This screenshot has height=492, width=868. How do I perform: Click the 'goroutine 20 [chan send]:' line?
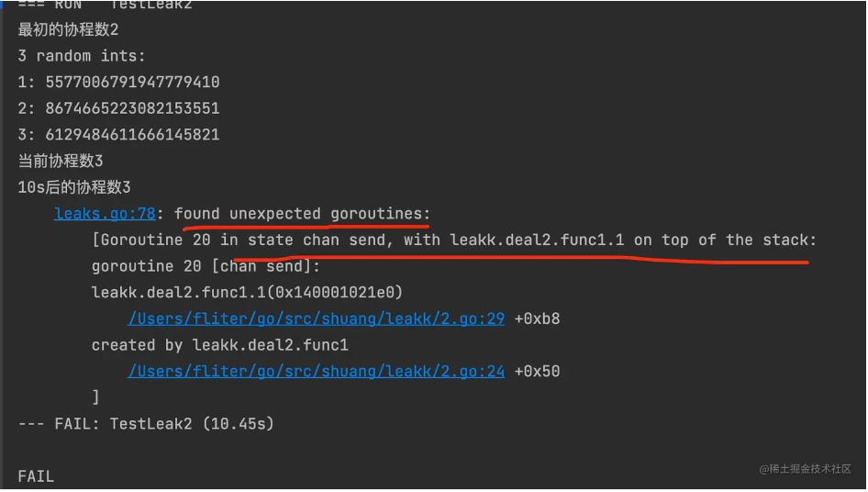[206, 266]
